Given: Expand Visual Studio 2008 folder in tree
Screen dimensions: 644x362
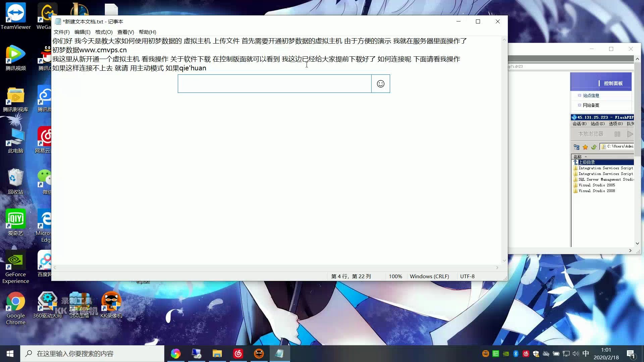Looking at the screenshot, I should click(597, 190).
